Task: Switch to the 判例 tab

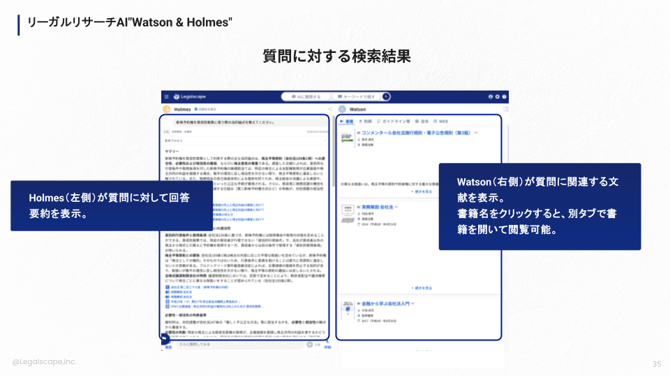Action: (365, 122)
